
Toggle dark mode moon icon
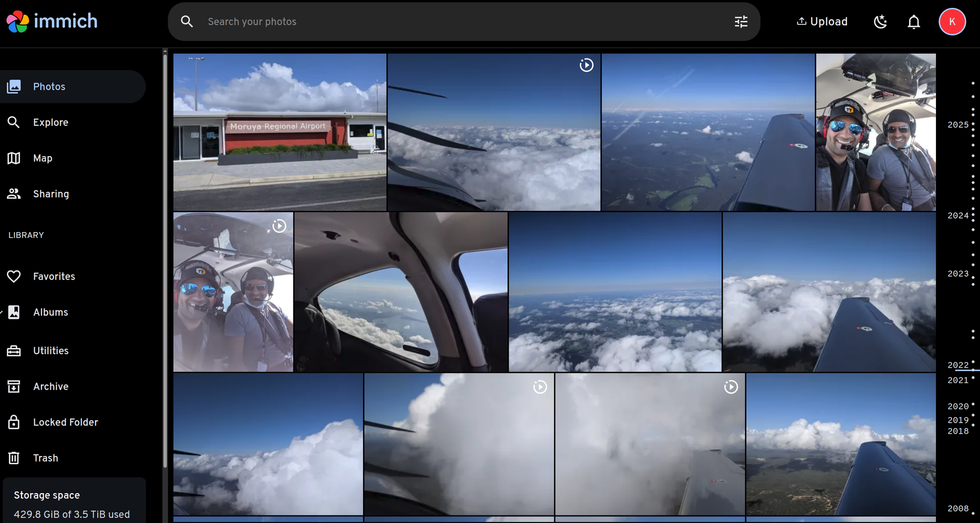pyautogui.click(x=881, y=22)
